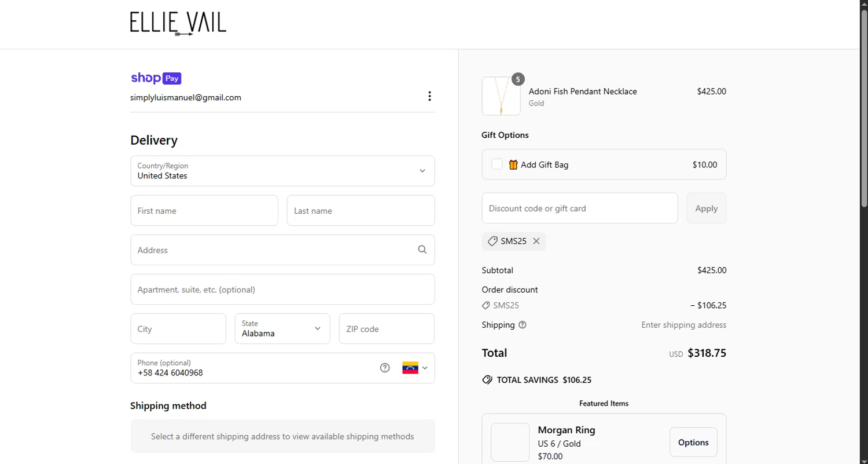Click the address search magnifier icon
Viewport: 868px width, 464px height.
[422, 250]
